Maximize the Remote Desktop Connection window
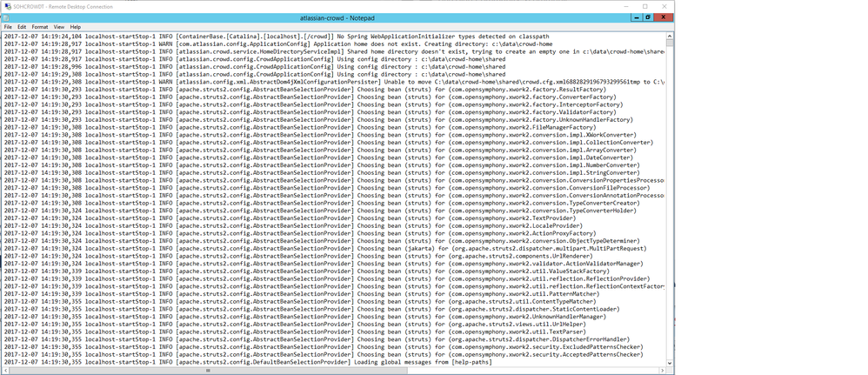This screenshot has height=375, width=868. 644,6
